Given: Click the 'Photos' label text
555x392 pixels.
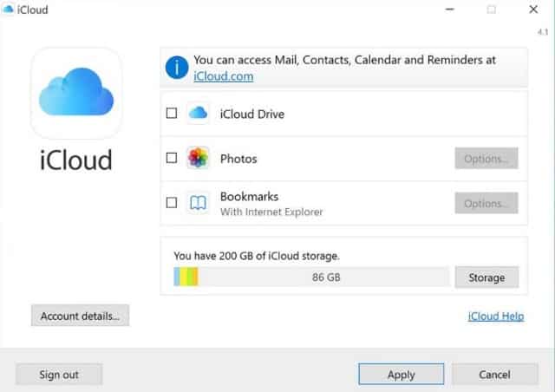Looking at the screenshot, I should point(238,159).
